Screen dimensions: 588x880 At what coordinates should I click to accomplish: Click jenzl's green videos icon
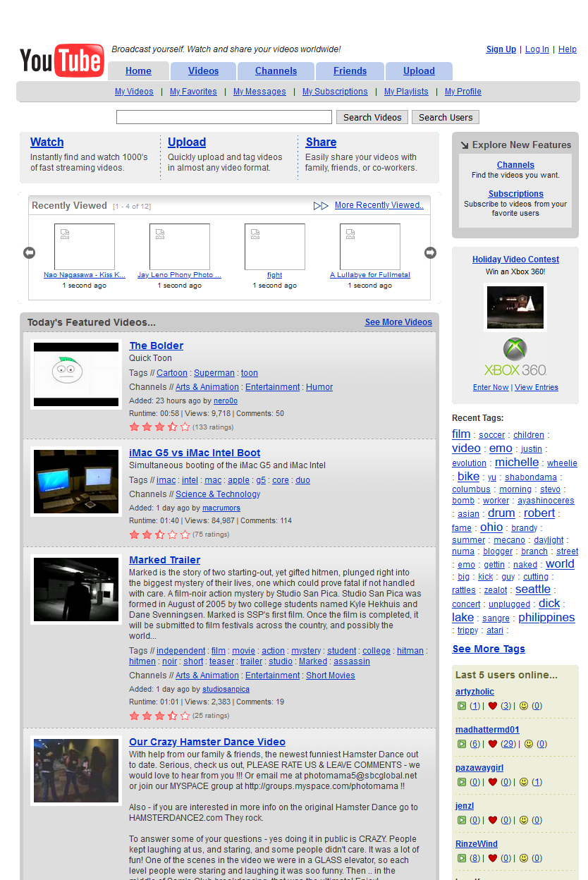tap(461, 820)
